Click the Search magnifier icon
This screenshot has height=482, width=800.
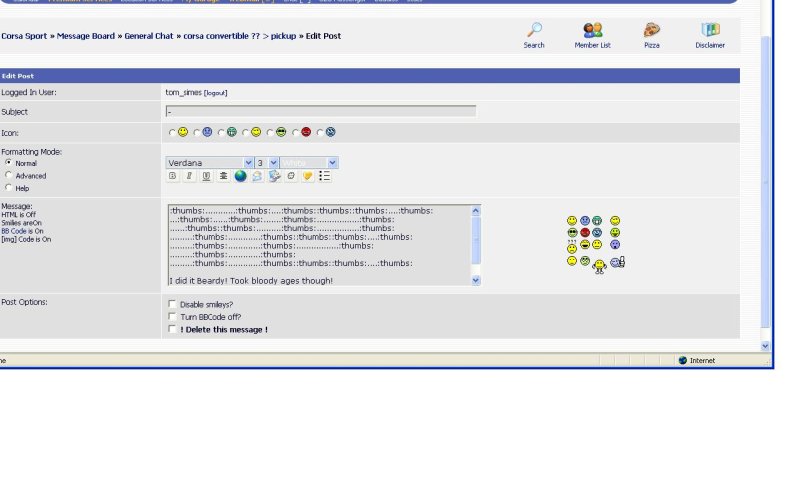tap(534, 31)
